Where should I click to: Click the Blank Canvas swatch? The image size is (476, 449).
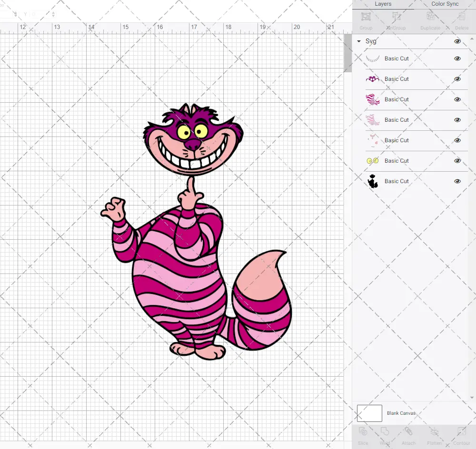369,413
